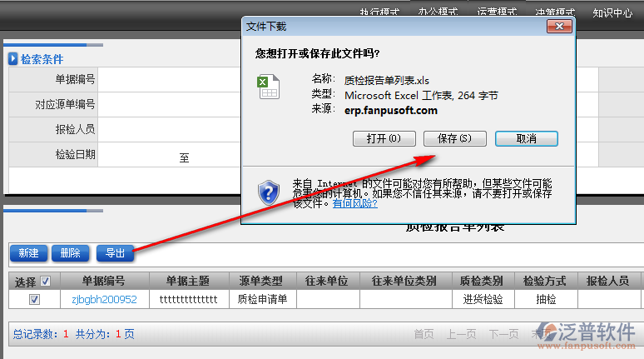Click the 进货检验 cell
644x359 pixels.
(x=483, y=299)
